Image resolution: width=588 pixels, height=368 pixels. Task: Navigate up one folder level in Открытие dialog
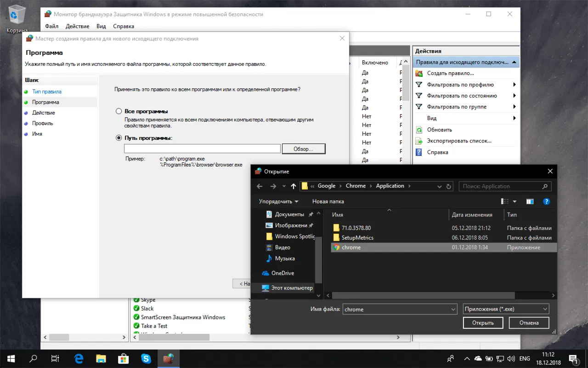click(293, 186)
